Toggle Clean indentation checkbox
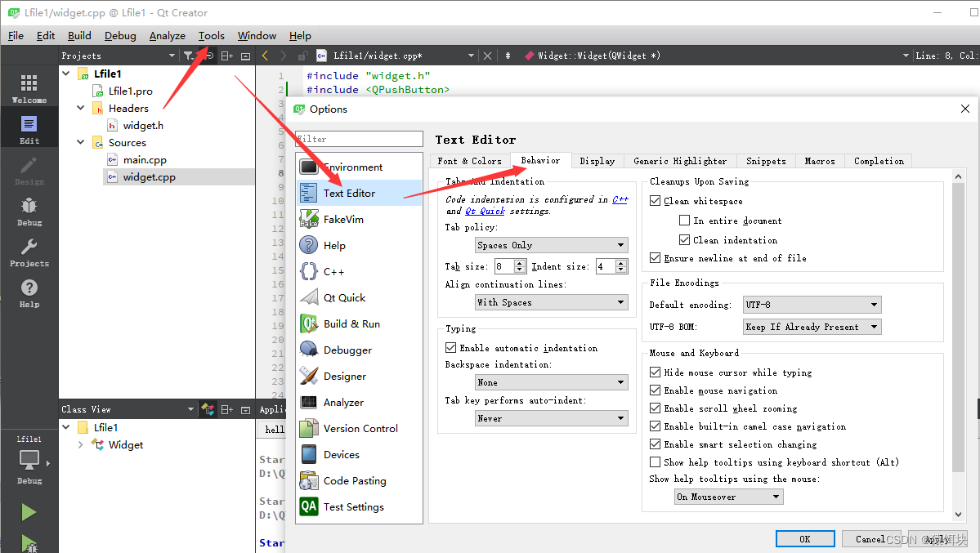Screen dimensions: 980x553 pyautogui.click(x=684, y=240)
